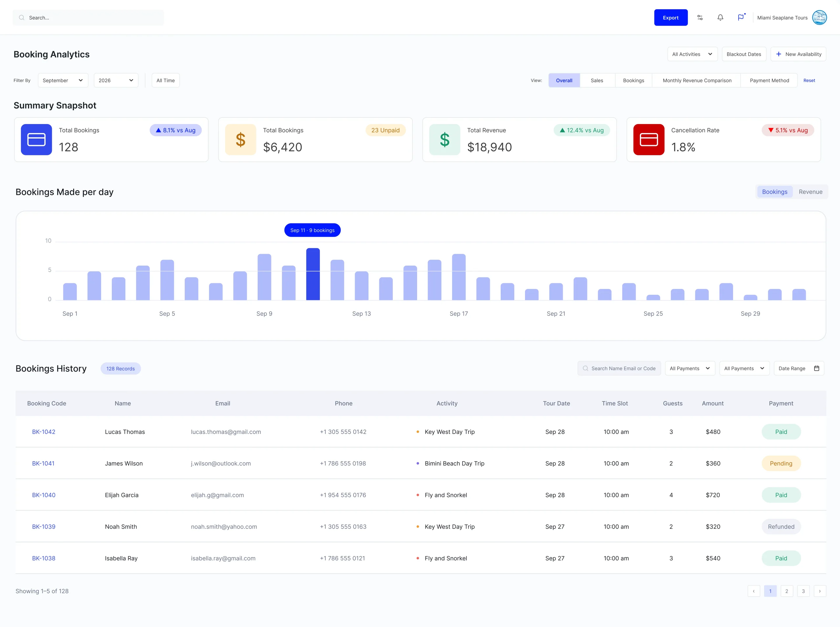Switch to the Overall view tab
840x627 pixels.
(564, 80)
